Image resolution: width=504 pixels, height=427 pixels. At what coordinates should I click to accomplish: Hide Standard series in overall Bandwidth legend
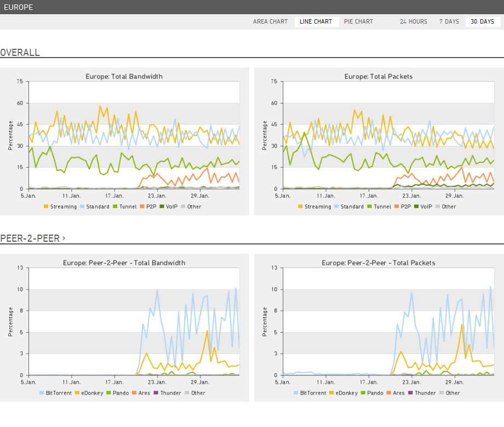pyautogui.click(x=94, y=207)
